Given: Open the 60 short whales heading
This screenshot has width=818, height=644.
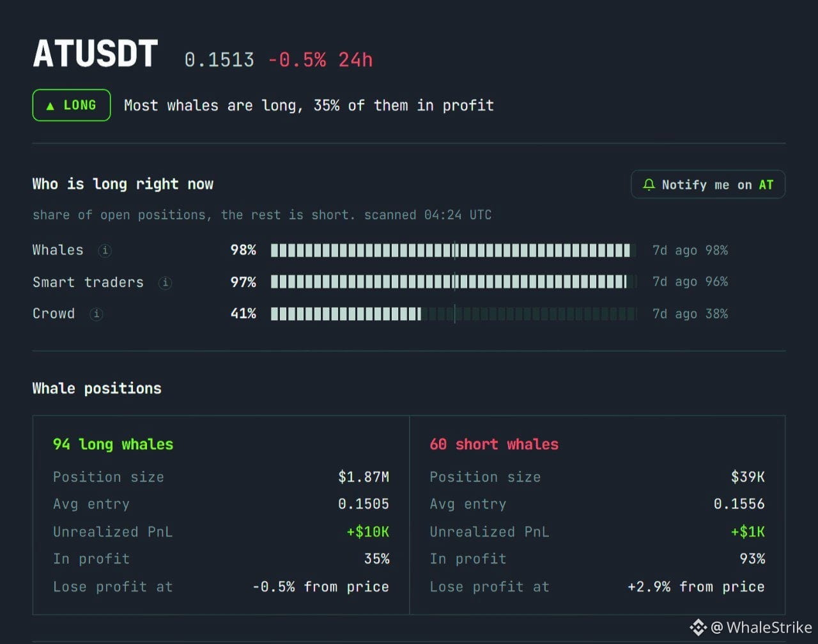Looking at the screenshot, I should [x=494, y=444].
